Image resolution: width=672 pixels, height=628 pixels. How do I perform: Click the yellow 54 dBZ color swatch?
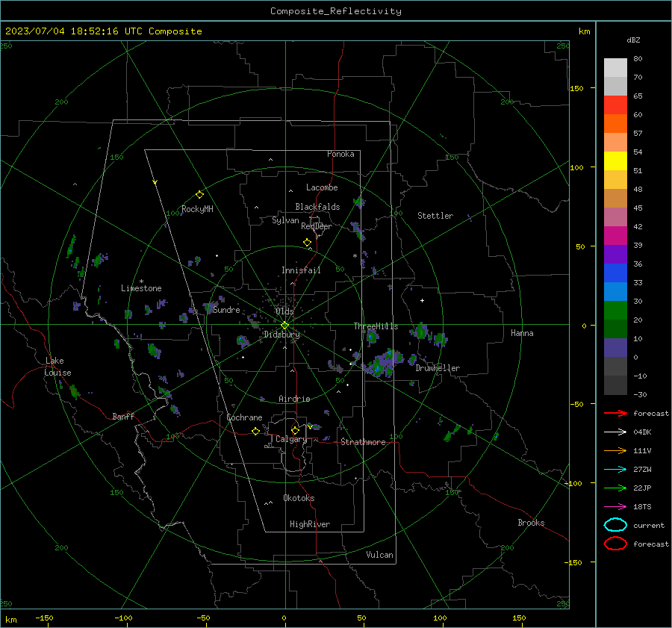[615, 161]
